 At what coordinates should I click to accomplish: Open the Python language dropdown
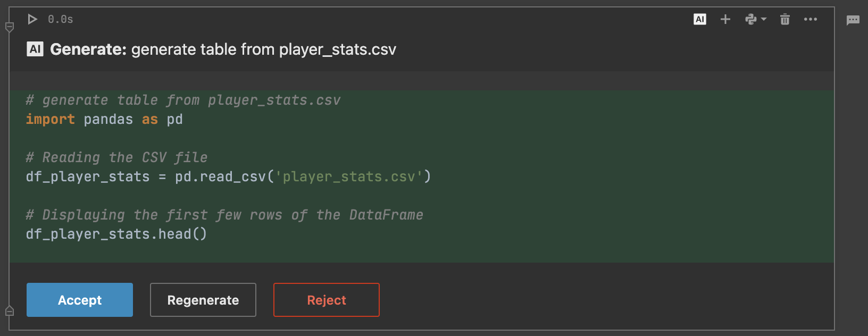tap(755, 20)
